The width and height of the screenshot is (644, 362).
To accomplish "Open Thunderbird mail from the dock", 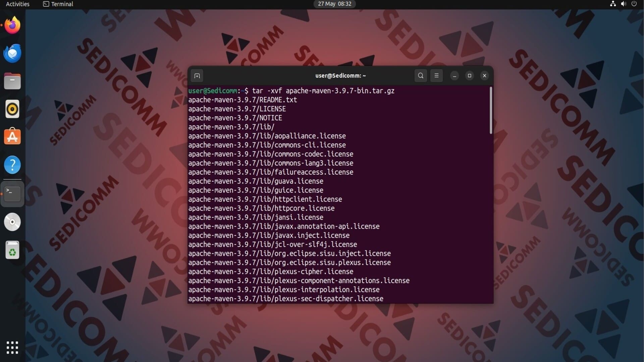I will point(12,53).
